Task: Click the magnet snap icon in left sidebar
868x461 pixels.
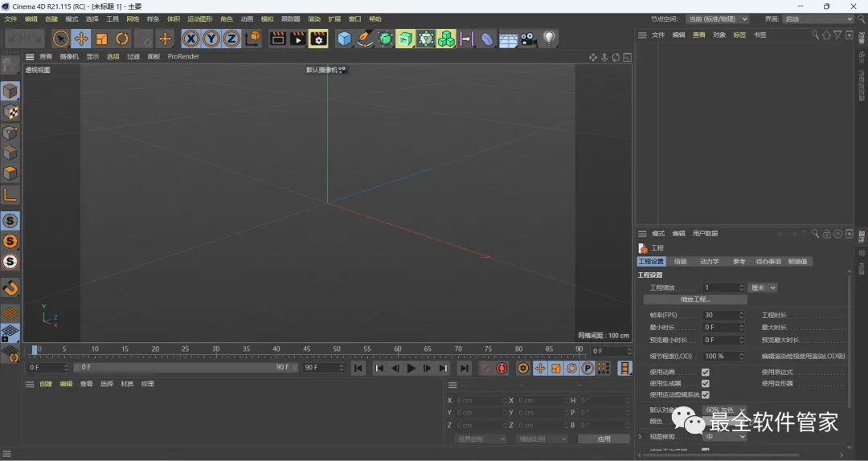Action: (x=10, y=288)
